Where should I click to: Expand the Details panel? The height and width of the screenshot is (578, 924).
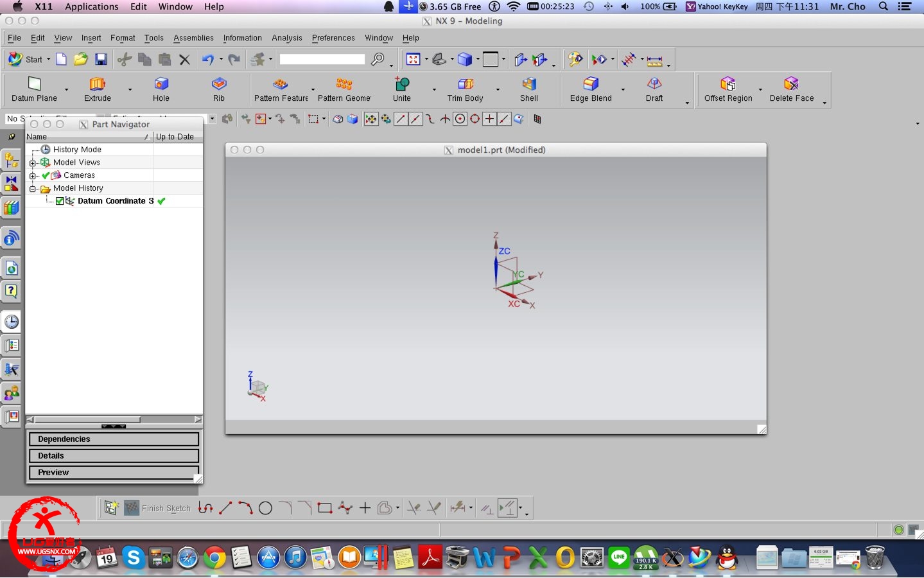[114, 456]
